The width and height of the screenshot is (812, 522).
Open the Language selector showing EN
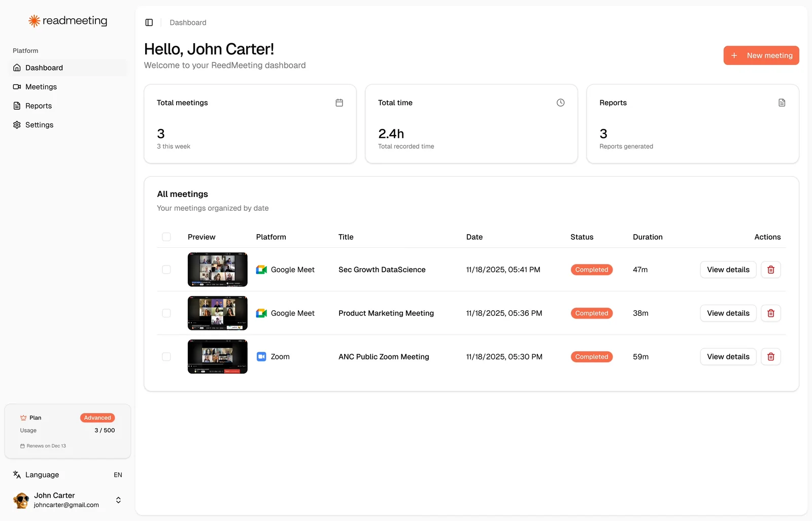[x=67, y=475]
